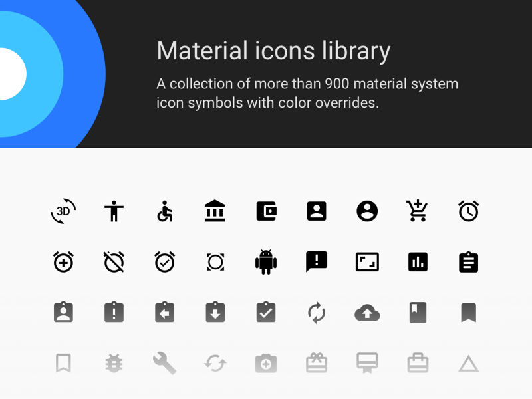Click the account balance wallet icon

click(x=266, y=211)
